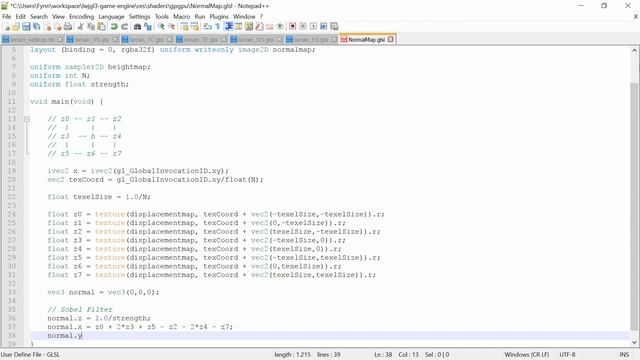Click the vertical scrollbar down arrow
This screenshot has width=640, height=360.
pos(634,342)
